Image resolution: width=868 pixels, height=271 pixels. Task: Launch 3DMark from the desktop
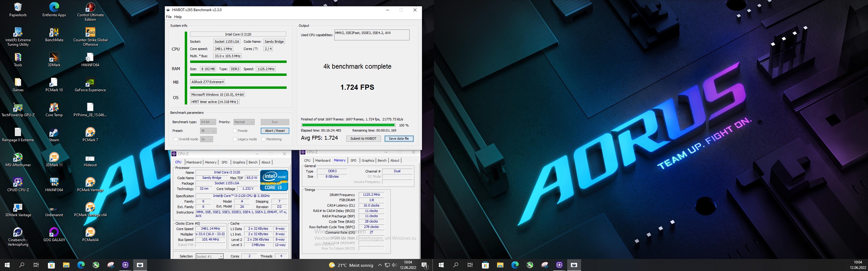(x=54, y=60)
